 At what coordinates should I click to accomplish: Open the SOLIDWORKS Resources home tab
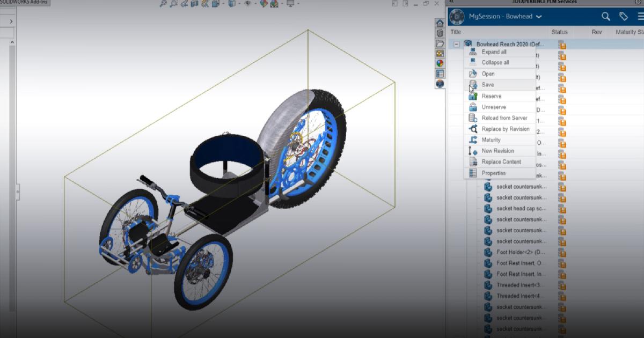point(440,23)
